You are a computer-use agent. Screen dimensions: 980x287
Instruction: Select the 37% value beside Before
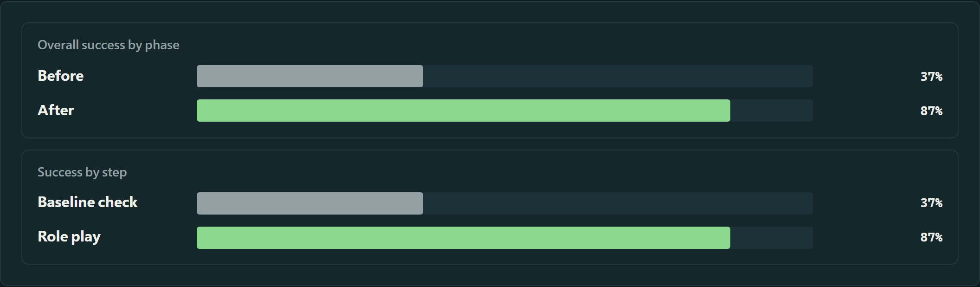point(931,77)
